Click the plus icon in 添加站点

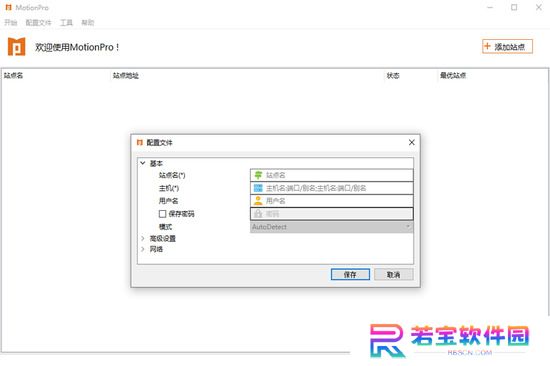tap(487, 46)
